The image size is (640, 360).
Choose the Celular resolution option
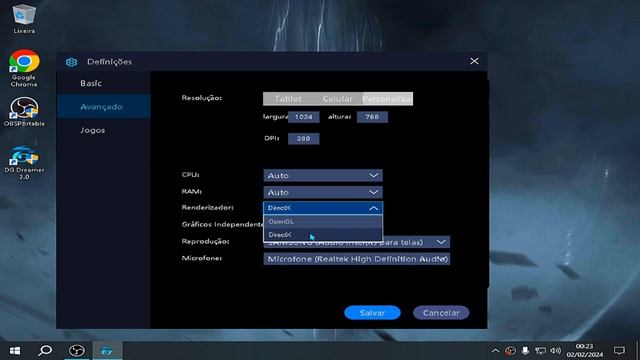[x=338, y=99]
